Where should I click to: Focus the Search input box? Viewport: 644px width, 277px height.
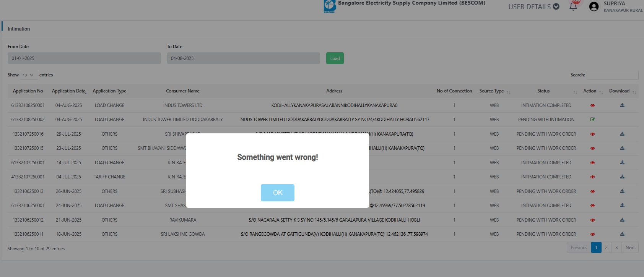(x=613, y=75)
